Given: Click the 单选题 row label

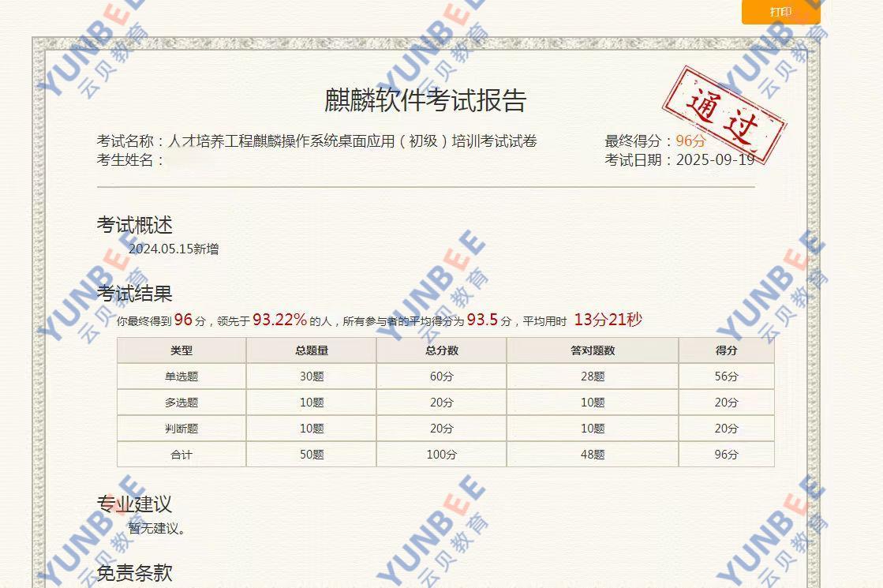Looking at the screenshot, I should pos(181,376).
